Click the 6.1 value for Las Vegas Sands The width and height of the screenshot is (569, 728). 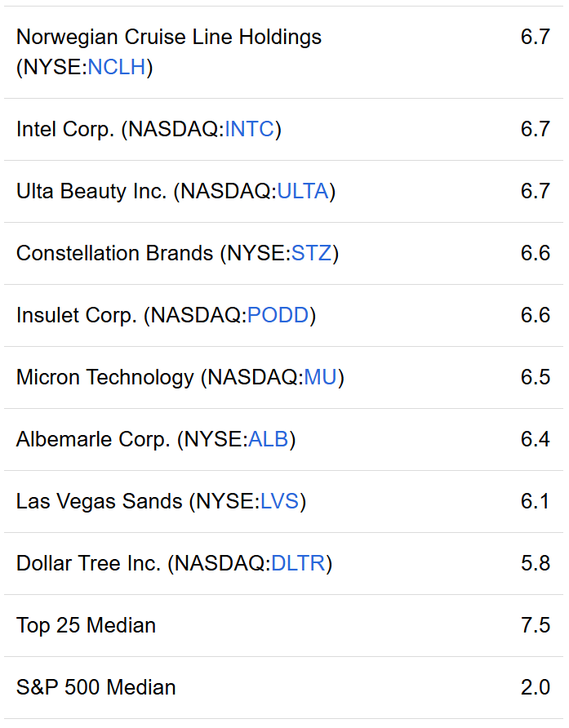point(535,501)
